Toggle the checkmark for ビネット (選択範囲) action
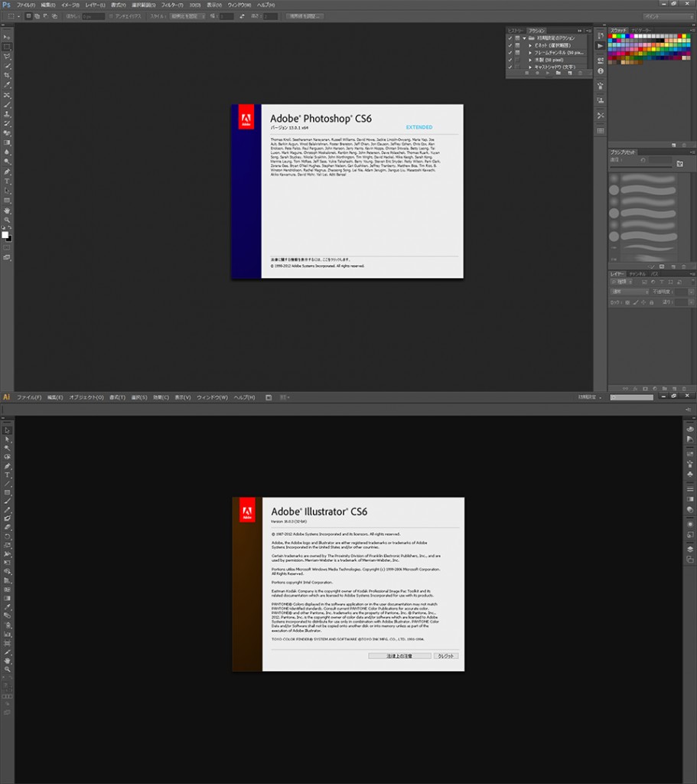This screenshot has width=697, height=784. [x=510, y=45]
